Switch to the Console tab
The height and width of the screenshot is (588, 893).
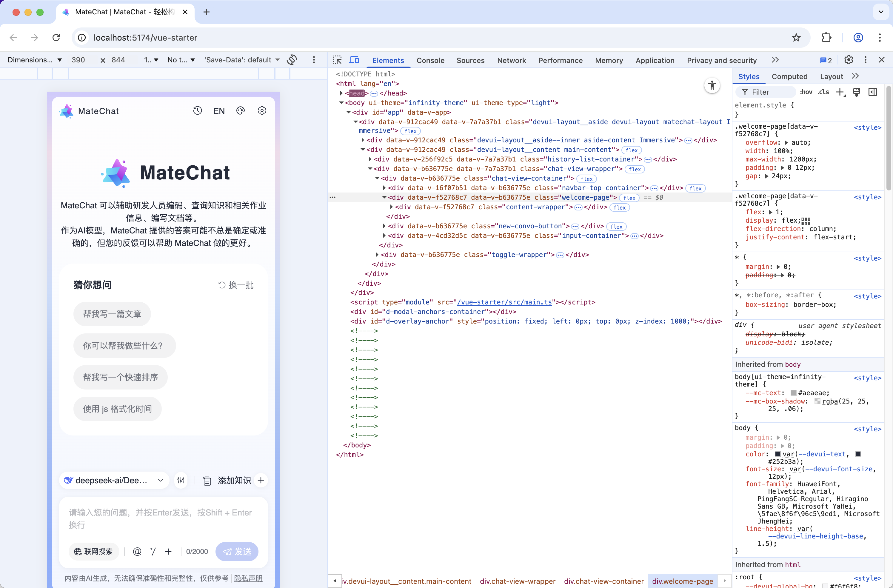[x=430, y=60]
